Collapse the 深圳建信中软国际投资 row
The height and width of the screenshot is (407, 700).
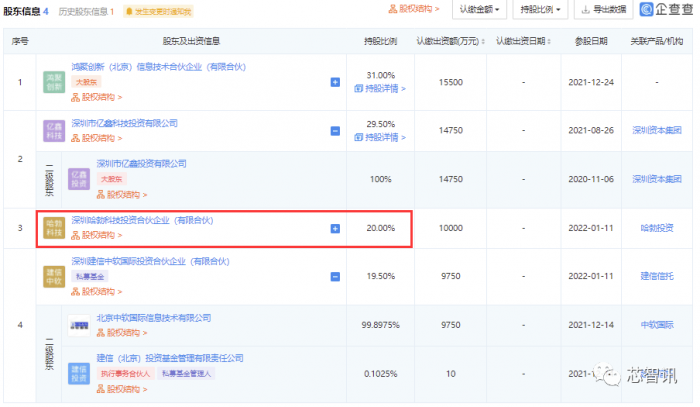pyautogui.click(x=335, y=277)
